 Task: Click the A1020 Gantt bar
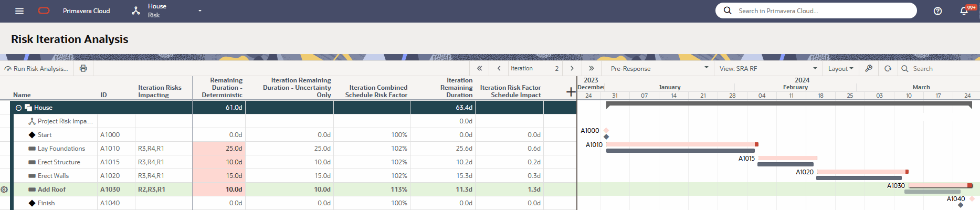[862, 172]
